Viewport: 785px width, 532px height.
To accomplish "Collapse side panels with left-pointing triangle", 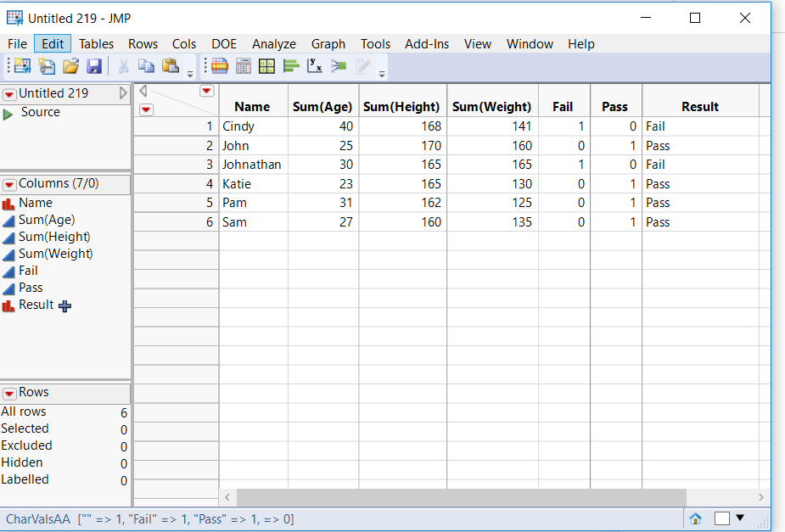I will (143, 91).
